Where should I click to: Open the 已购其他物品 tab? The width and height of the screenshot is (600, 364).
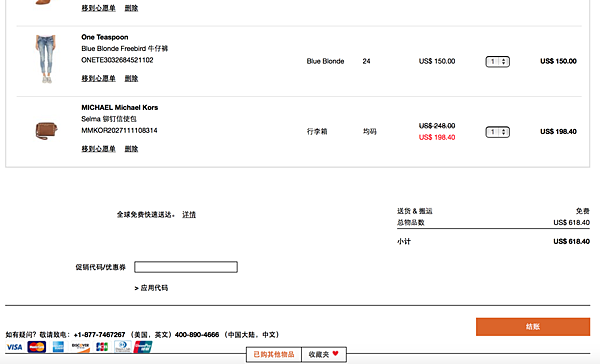(x=274, y=354)
